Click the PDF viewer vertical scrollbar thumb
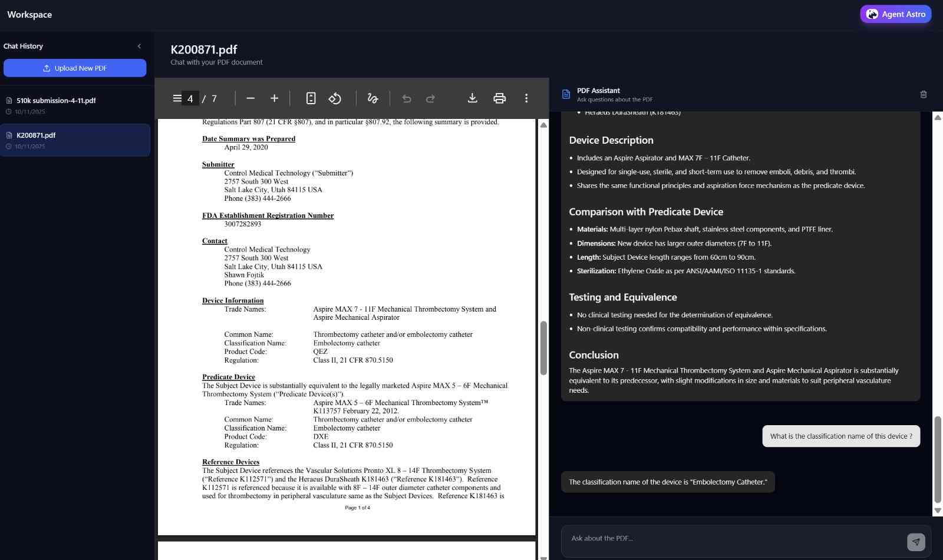The width and height of the screenshot is (943, 560). (x=543, y=347)
